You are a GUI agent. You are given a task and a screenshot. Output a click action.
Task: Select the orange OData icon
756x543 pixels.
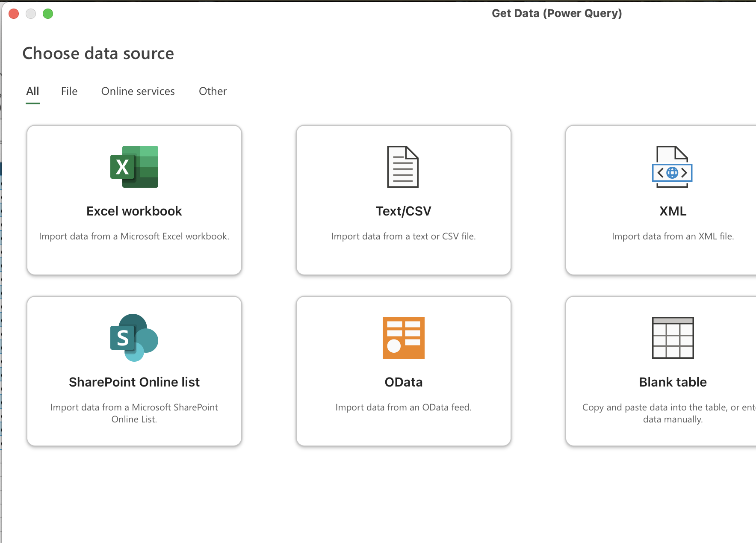click(x=403, y=338)
